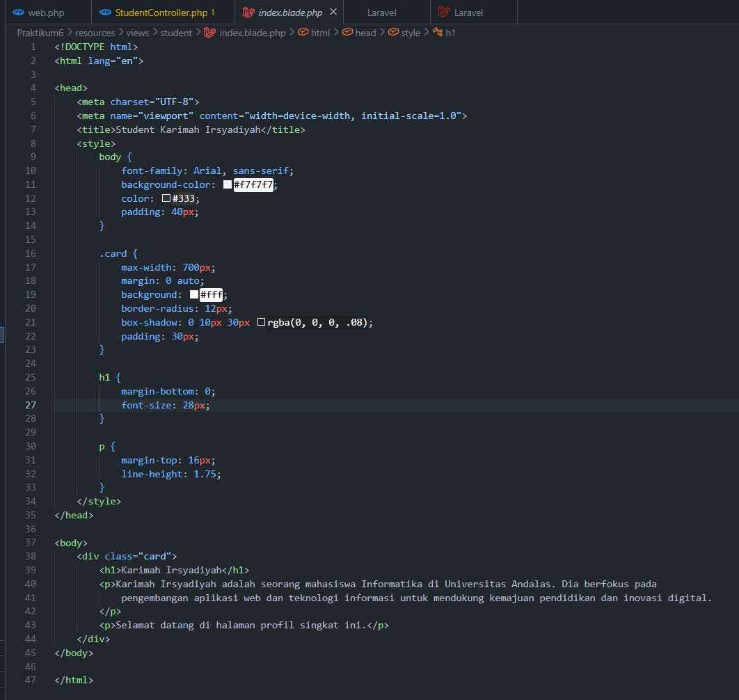
Task: Click the '.card {' selector line
Action: [118, 253]
